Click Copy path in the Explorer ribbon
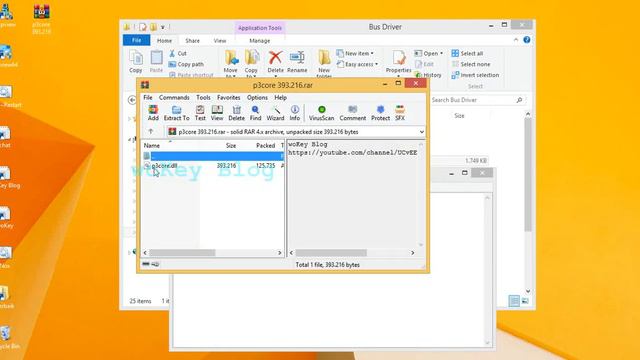This screenshot has width=640, height=360. 186,64
